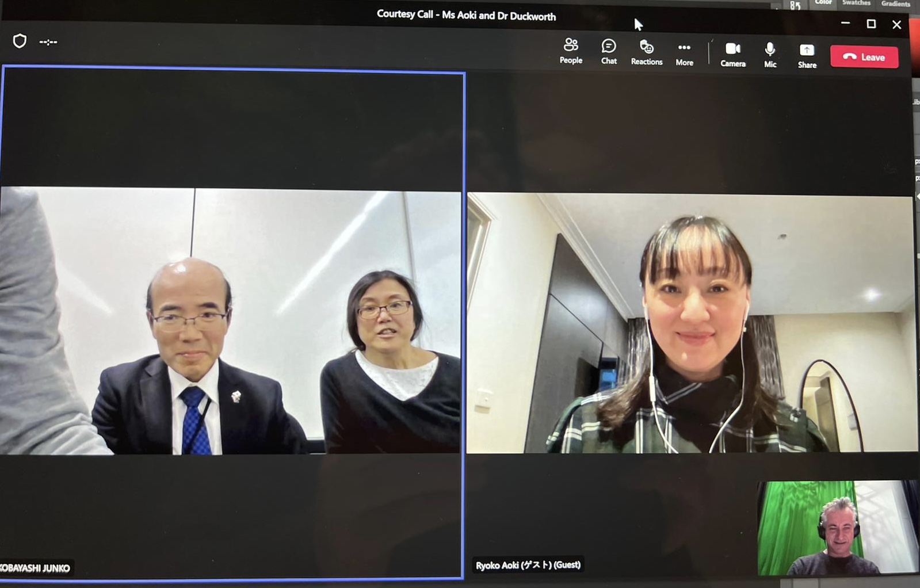Screen dimensions: 920x588
Task: Open the Reactions menu
Action: click(x=646, y=52)
